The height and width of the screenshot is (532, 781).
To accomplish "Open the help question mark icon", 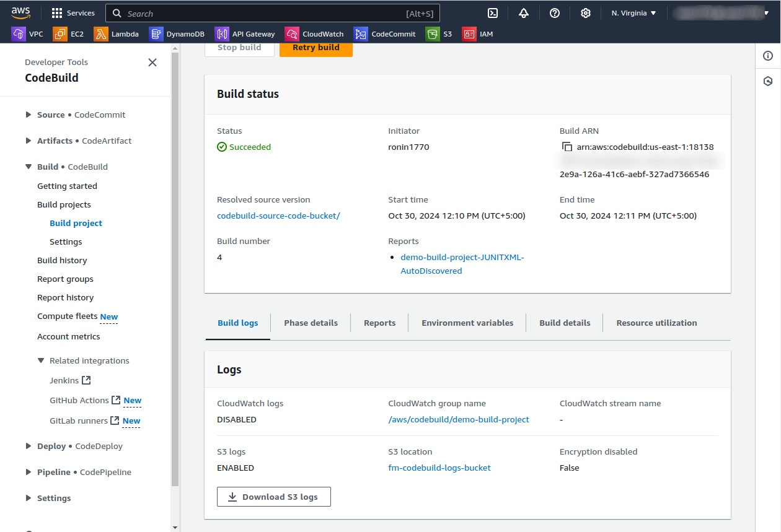I will (x=555, y=13).
